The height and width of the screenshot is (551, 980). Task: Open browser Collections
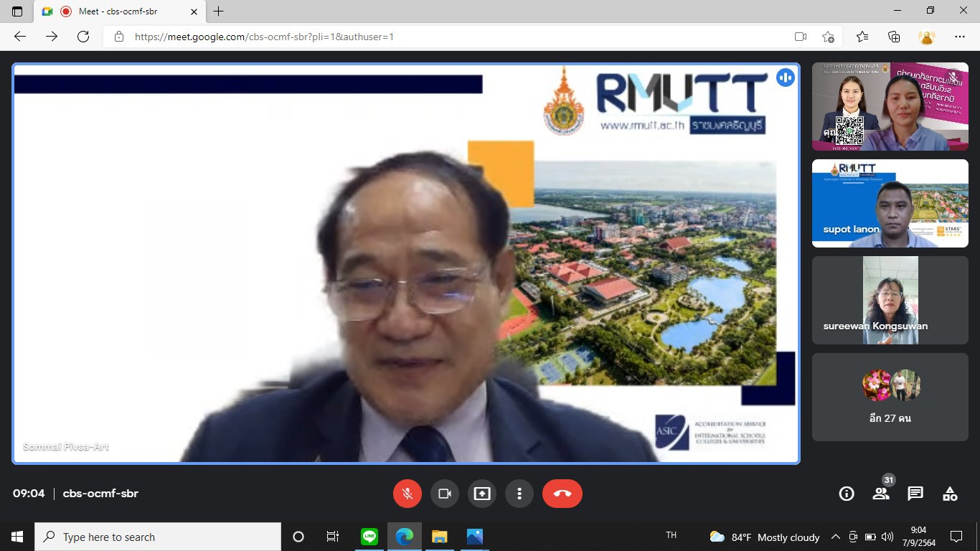(894, 37)
